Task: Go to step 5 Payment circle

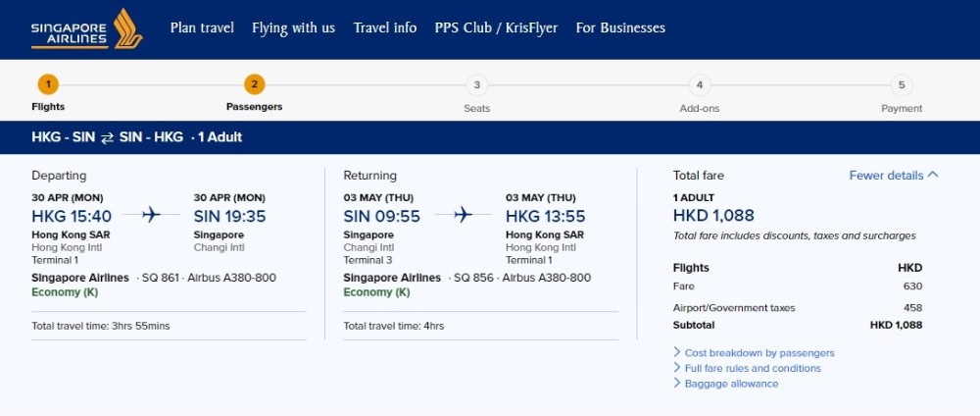Action: (x=901, y=84)
